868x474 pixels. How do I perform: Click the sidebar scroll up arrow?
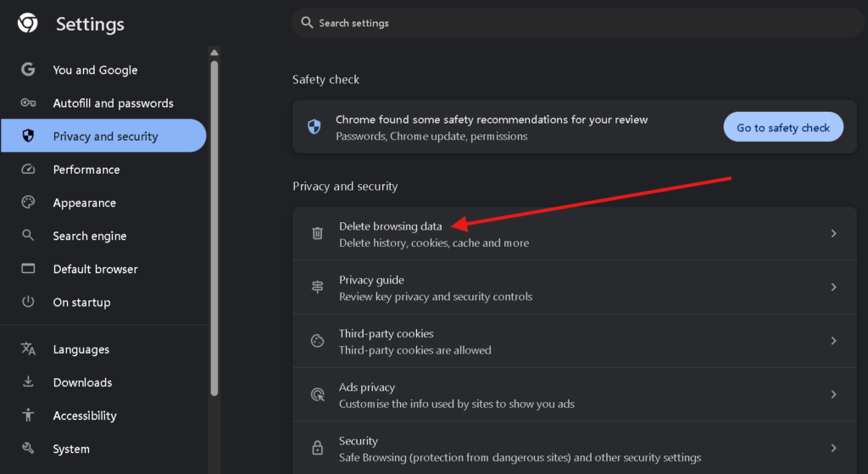coord(214,53)
